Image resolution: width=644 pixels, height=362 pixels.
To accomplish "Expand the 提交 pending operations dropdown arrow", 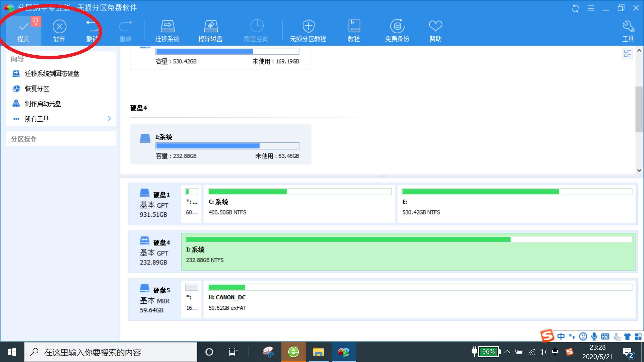I will click(36, 25).
